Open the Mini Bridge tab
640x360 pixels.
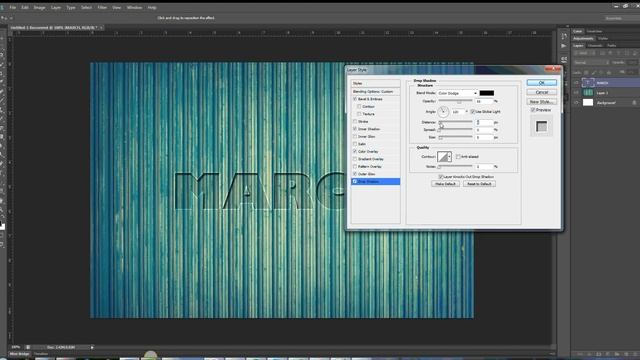click(x=19, y=354)
